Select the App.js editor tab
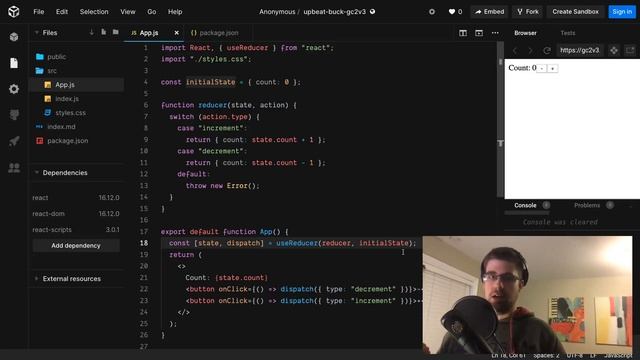 149,33
